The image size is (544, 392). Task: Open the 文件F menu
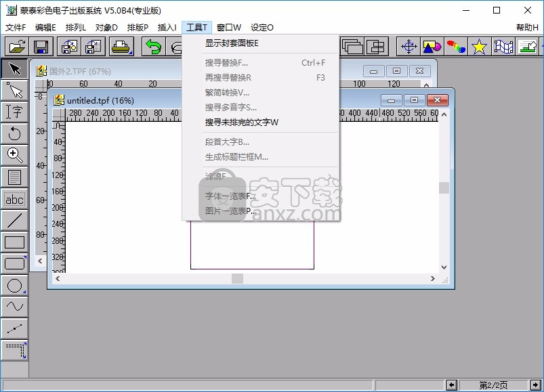coord(16,27)
